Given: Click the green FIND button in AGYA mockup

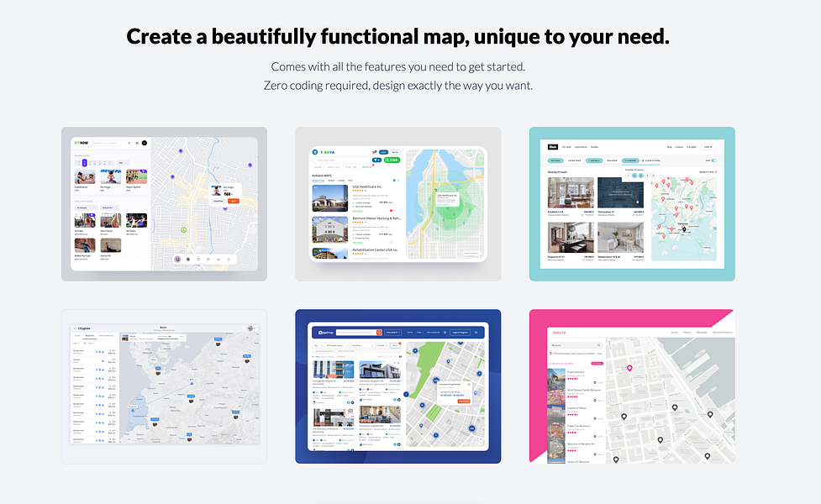Looking at the screenshot, I should click(392, 160).
